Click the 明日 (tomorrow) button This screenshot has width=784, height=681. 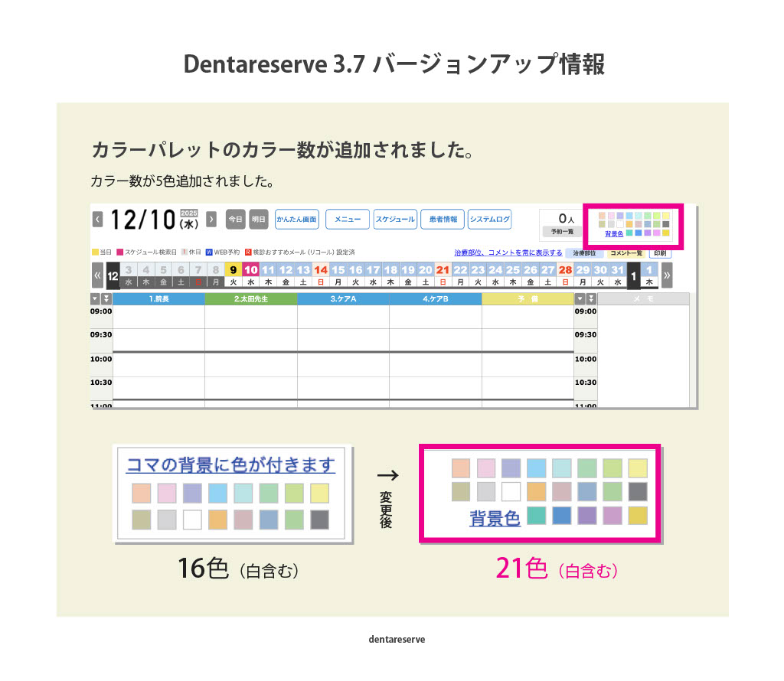(x=259, y=220)
